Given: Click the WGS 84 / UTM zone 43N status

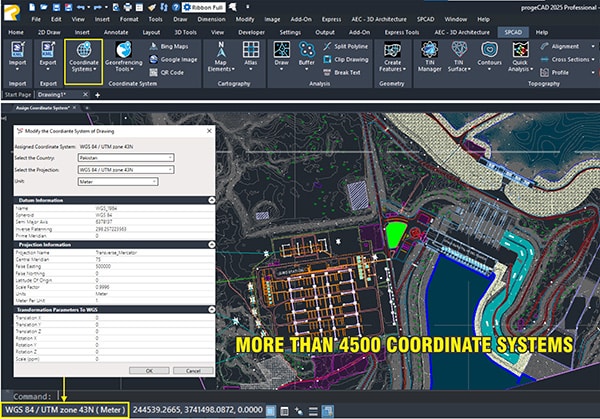Looking at the screenshot, I should pos(65,410).
